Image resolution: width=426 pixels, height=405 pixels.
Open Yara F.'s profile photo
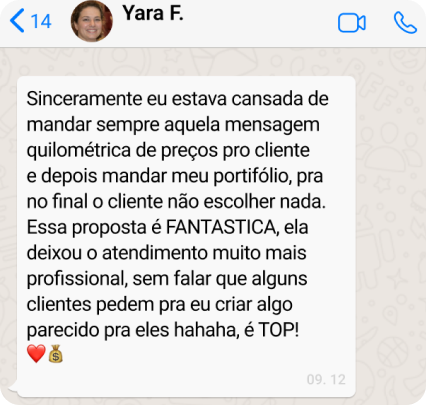(x=92, y=21)
